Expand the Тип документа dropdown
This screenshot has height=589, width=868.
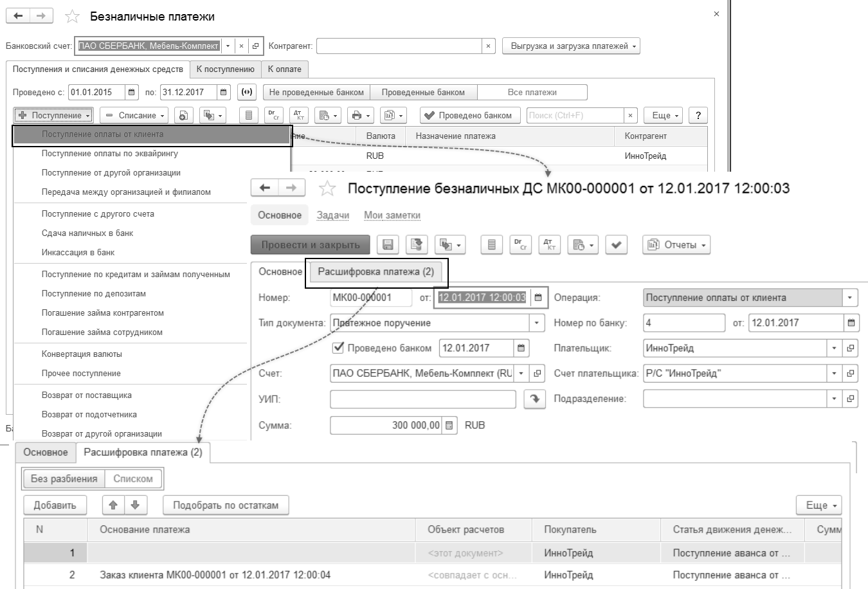point(537,323)
